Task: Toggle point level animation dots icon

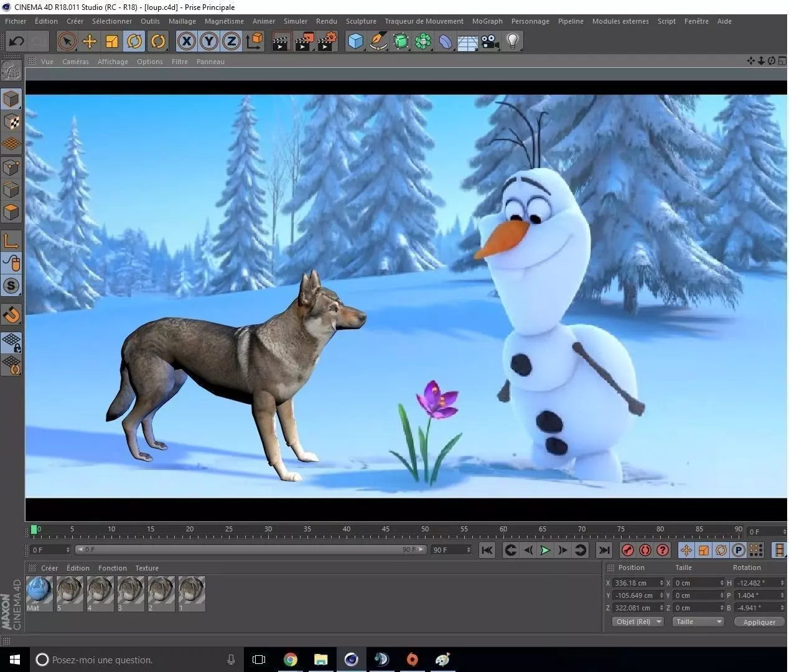Action: (x=755, y=550)
